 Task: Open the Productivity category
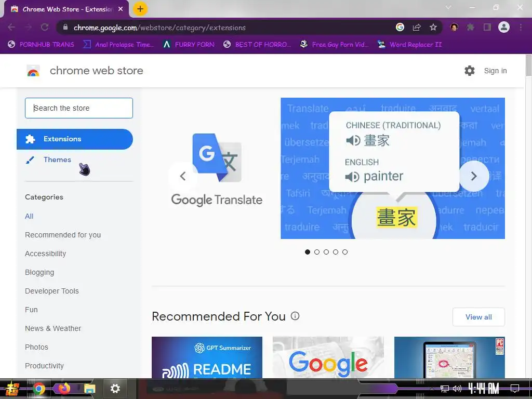point(45,365)
